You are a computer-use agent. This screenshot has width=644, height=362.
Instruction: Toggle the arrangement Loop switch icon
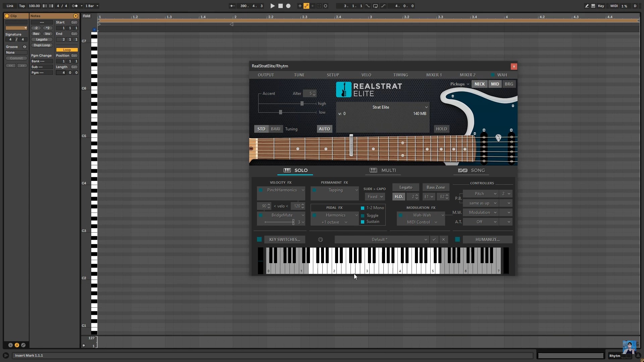(x=375, y=6)
